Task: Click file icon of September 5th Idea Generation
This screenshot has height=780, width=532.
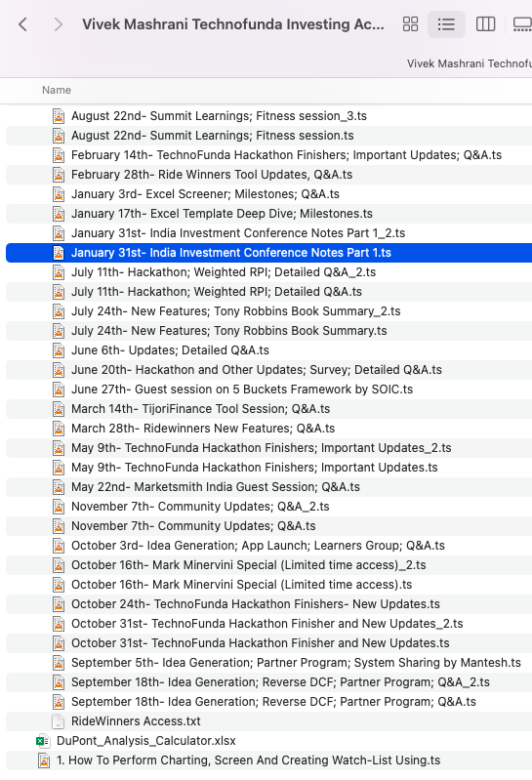Action: point(59,663)
